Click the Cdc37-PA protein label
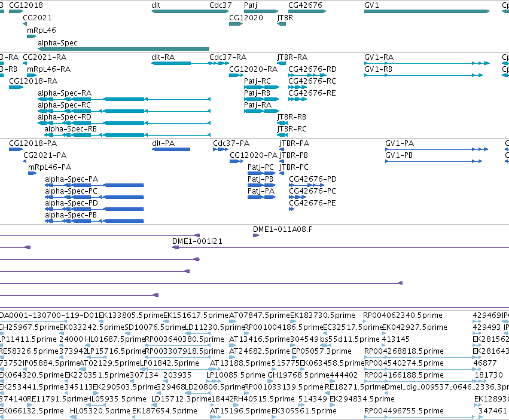This screenshot has height=420, width=509. coord(231,143)
